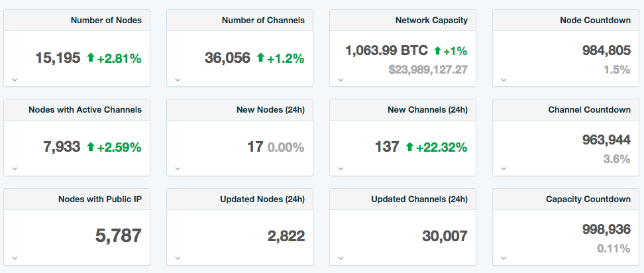Open the New Channels (24h) card chevron
644x273 pixels.
tap(341, 168)
